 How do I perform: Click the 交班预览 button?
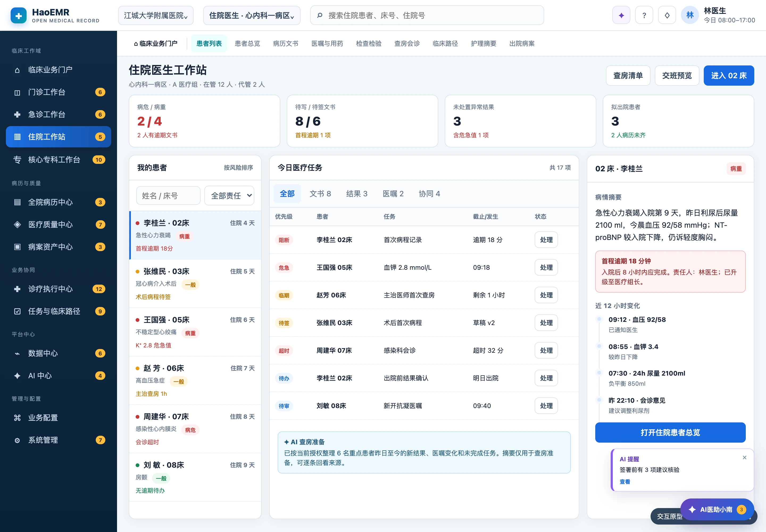677,76
